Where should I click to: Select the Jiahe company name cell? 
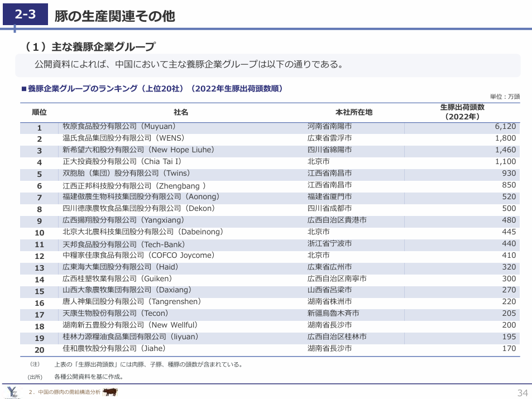[114, 348]
